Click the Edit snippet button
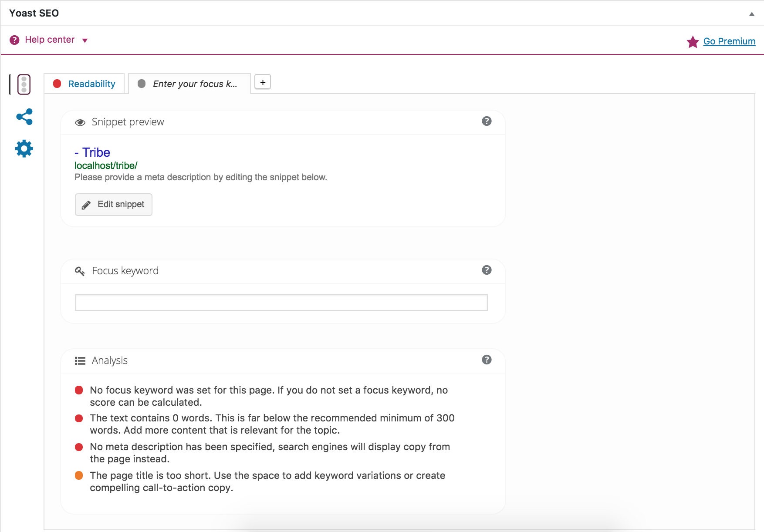Screen dimensions: 764x532 (114, 204)
